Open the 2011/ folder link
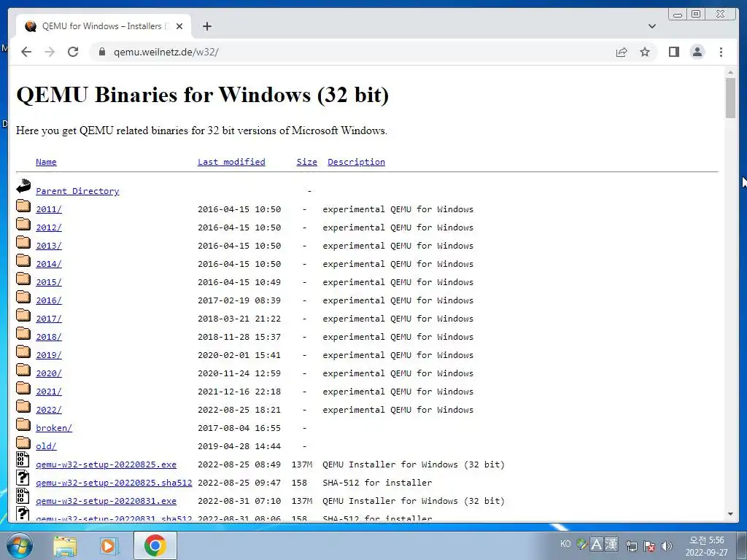747x560 pixels. pos(49,209)
